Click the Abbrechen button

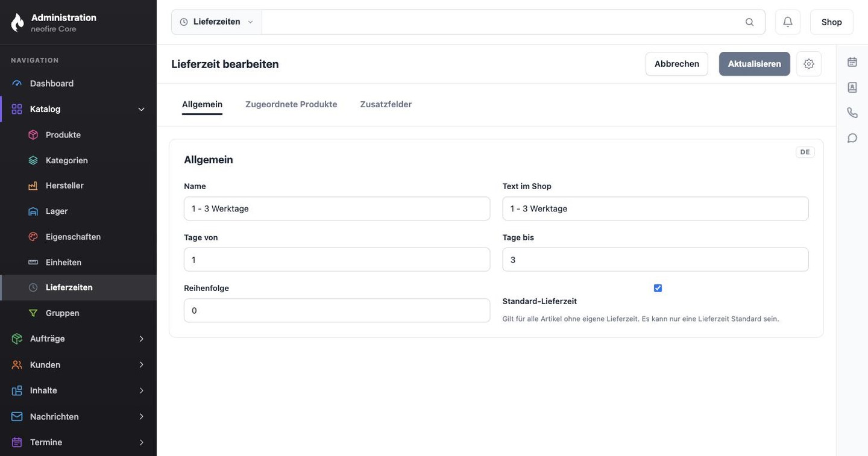pos(677,64)
